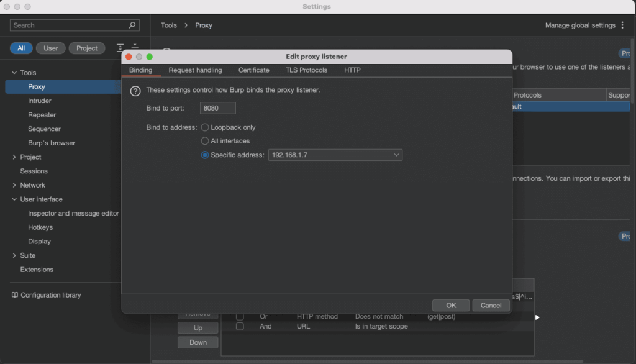The image size is (636, 364).
Task: Expand the Suite tree section
Action: click(14, 255)
